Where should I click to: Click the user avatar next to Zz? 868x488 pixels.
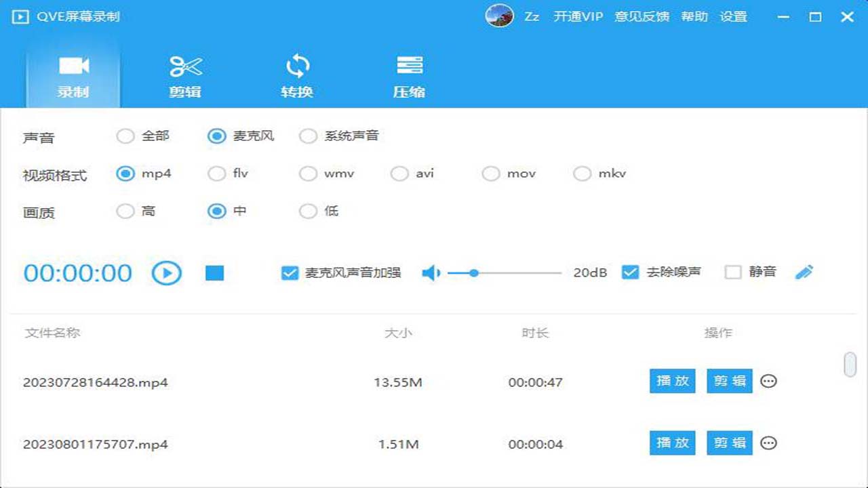(500, 16)
